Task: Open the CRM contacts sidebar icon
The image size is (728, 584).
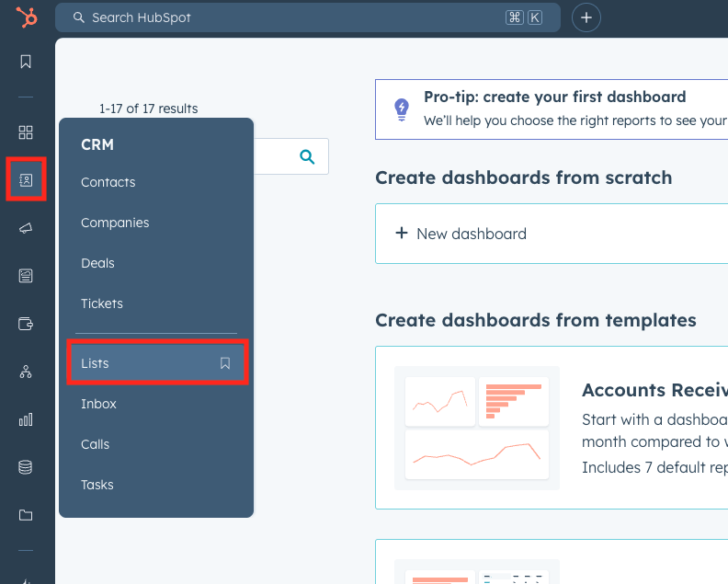Action: [x=26, y=180]
